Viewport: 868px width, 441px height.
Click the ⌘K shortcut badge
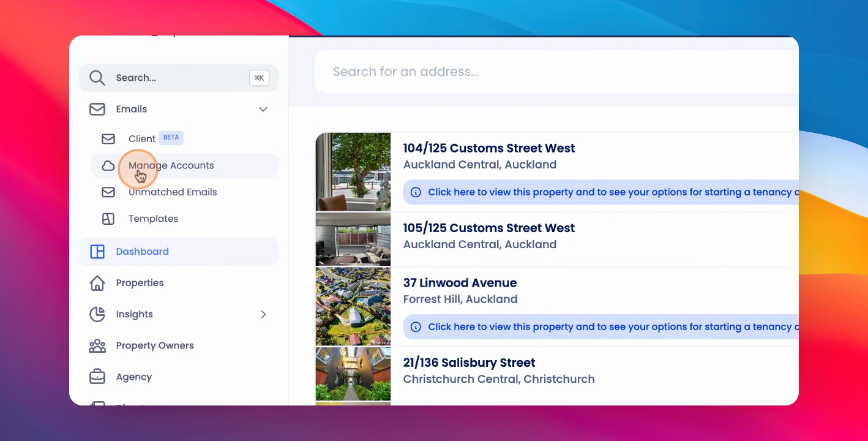[260, 78]
